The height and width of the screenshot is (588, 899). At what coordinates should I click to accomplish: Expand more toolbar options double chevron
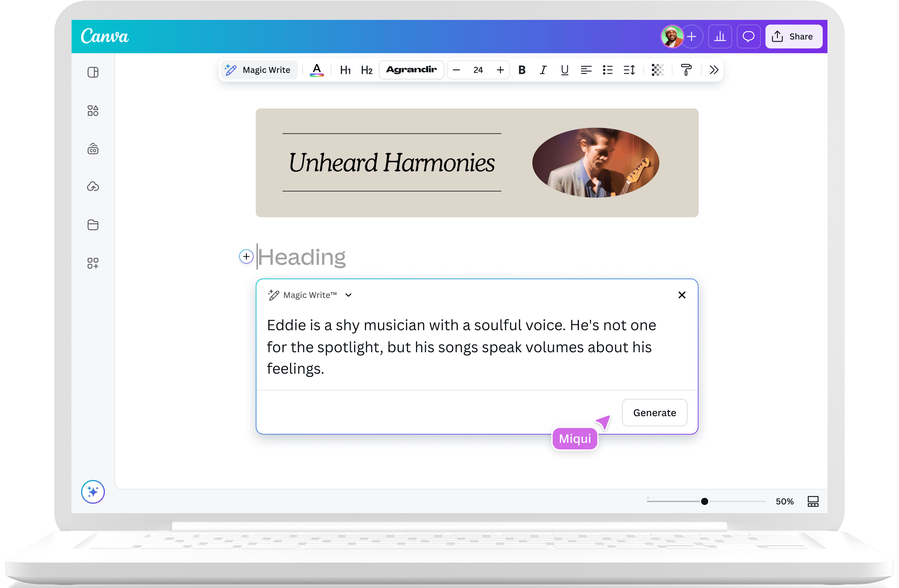714,70
